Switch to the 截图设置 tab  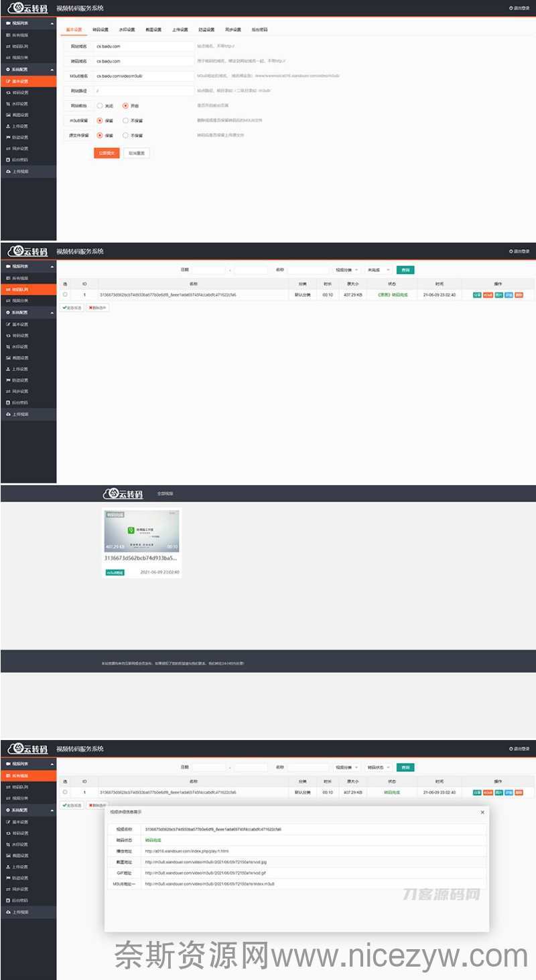point(153,29)
